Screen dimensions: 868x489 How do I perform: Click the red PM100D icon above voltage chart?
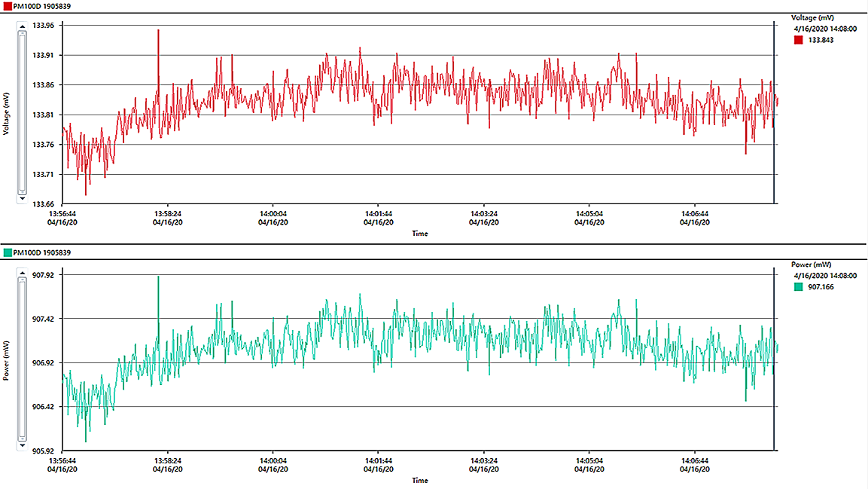coord(7,6)
